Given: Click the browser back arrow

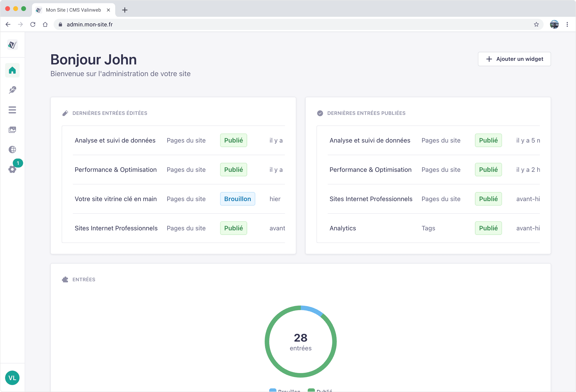Looking at the screenshot, I should pos(8,24).
